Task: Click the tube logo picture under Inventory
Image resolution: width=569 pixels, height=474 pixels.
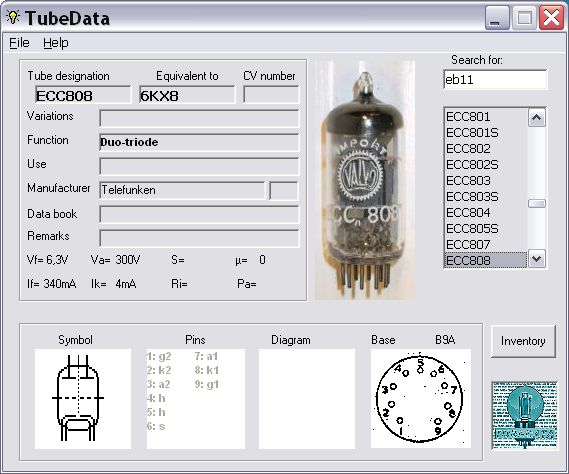Action: [x=524, y=415]
